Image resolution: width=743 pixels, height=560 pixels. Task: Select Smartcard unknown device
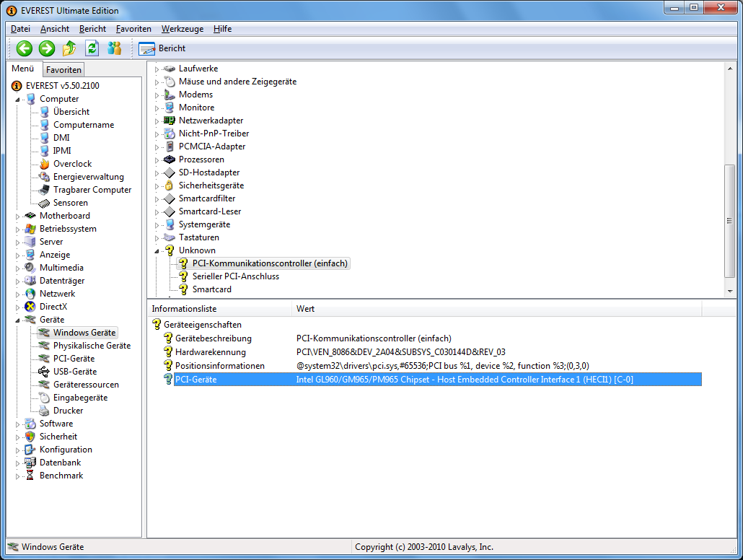(x=212, y=289)
